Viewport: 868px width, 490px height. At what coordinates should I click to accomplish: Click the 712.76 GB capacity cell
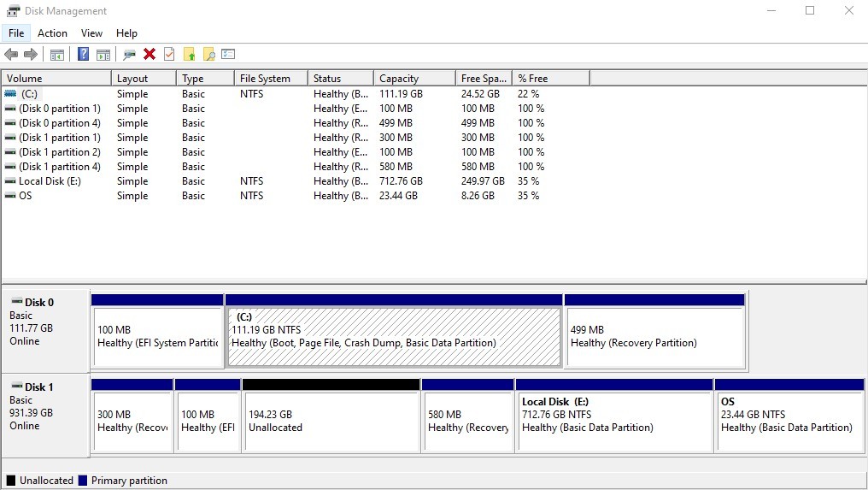pos(401,181)
